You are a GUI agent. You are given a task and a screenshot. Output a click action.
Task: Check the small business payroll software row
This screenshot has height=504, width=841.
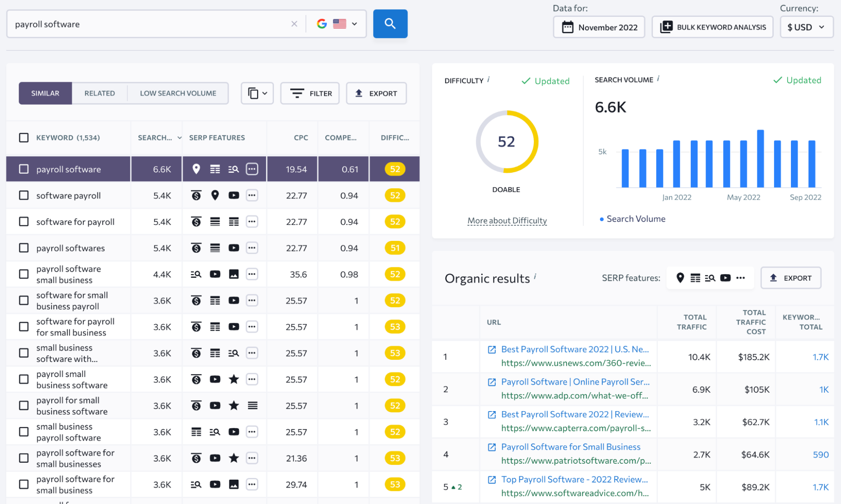click(x=24, y=432)
